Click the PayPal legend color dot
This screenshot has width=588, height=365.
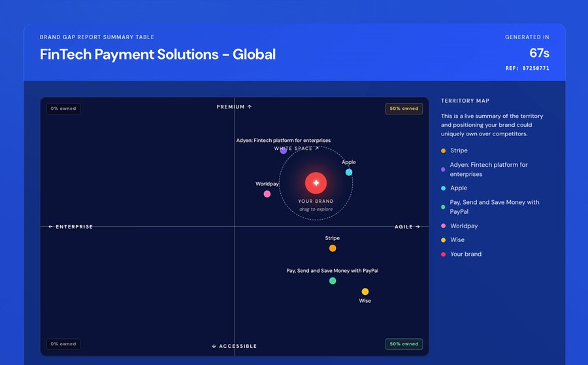tap(443, 207)
